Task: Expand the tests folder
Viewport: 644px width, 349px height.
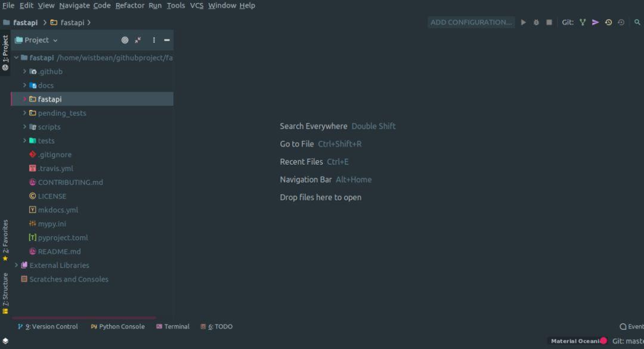Action: [24, 141]
